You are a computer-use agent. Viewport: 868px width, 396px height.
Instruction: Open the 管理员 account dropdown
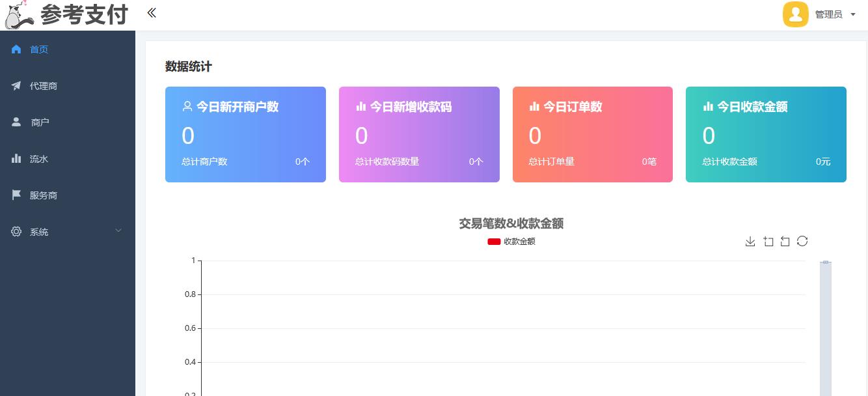pyautogui.click(x=830, y=14)
